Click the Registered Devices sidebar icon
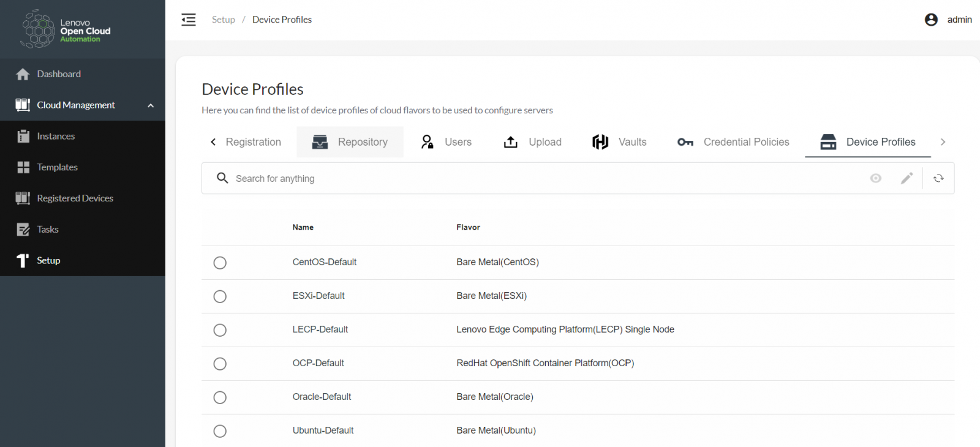Viewport: 980px width, 447px height. point(23,198)
